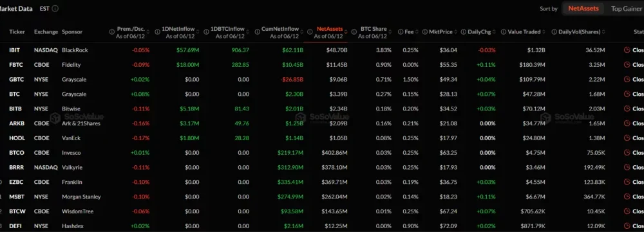Click the clock status icon in BRRR row
Viewport: 644px width, 232px height.
click(627, 167)
